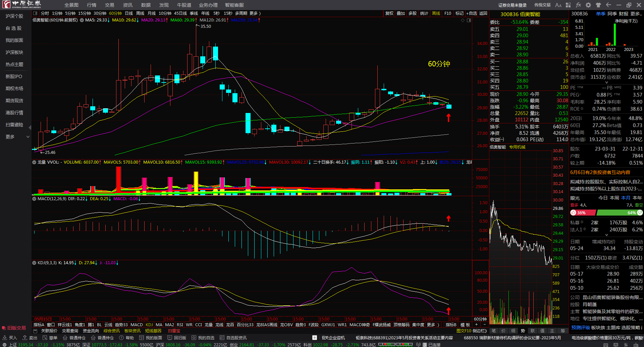The image size is (644, 347).
Task: Zoom in chart with the plus button
Action: tap(476, 325)
